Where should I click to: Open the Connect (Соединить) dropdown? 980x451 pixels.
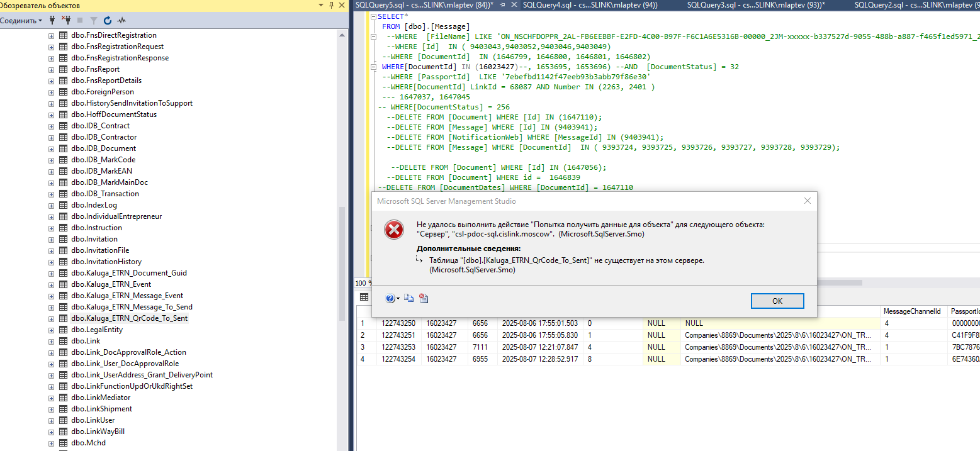pos(21,21)
